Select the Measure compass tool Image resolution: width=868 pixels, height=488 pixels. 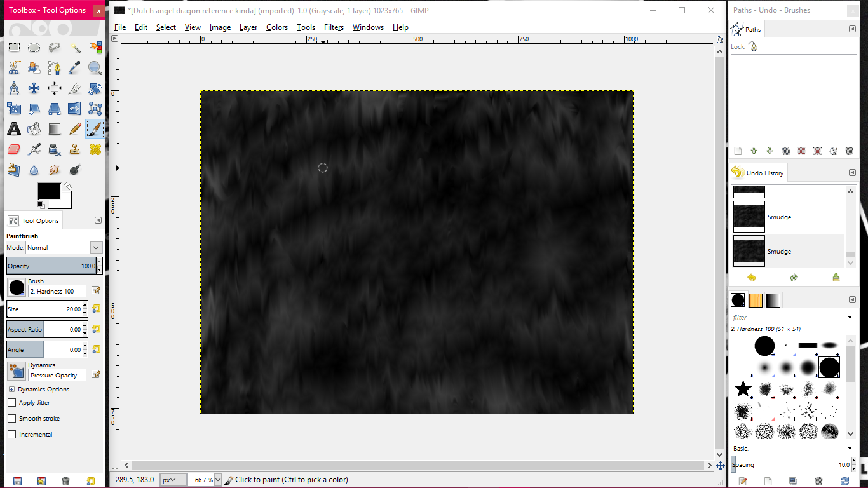pos(14,88)
